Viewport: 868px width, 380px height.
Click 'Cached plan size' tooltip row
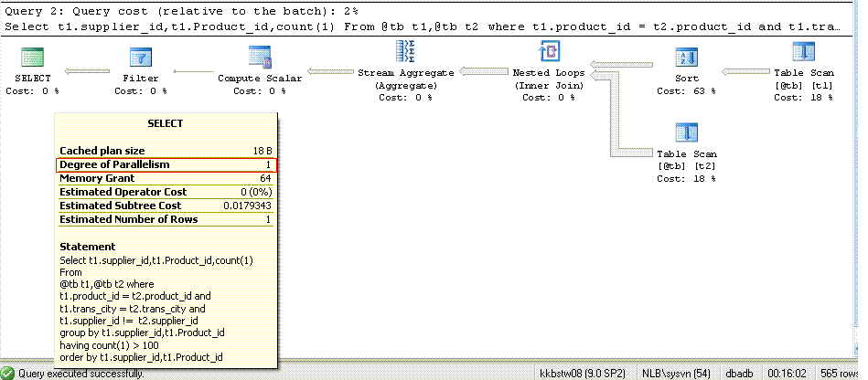pyautogui.click(x=166, y=151)
